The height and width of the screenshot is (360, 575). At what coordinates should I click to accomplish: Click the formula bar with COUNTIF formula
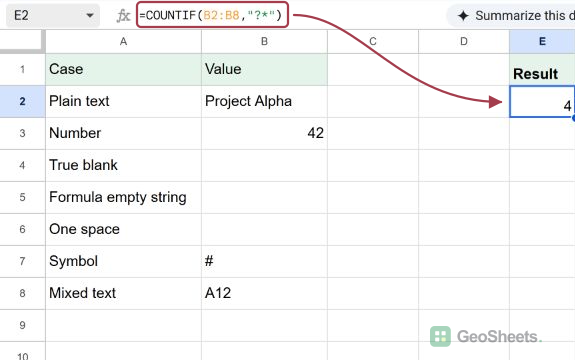click(212, 15)
